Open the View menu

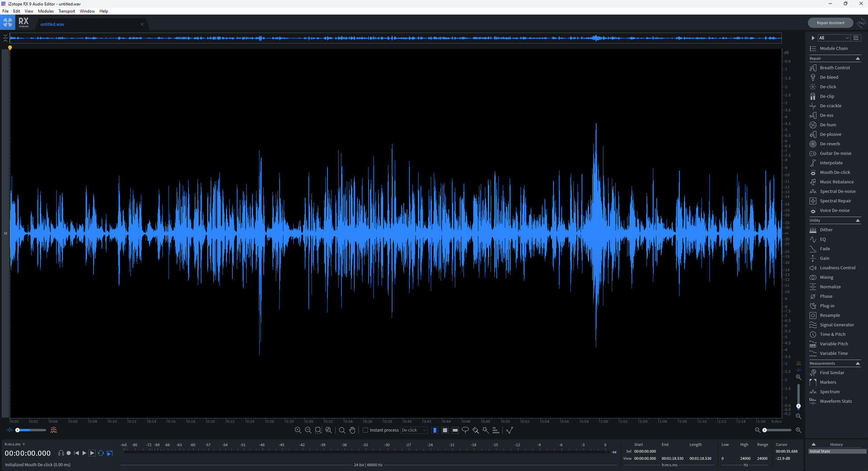tap(29, 11)
